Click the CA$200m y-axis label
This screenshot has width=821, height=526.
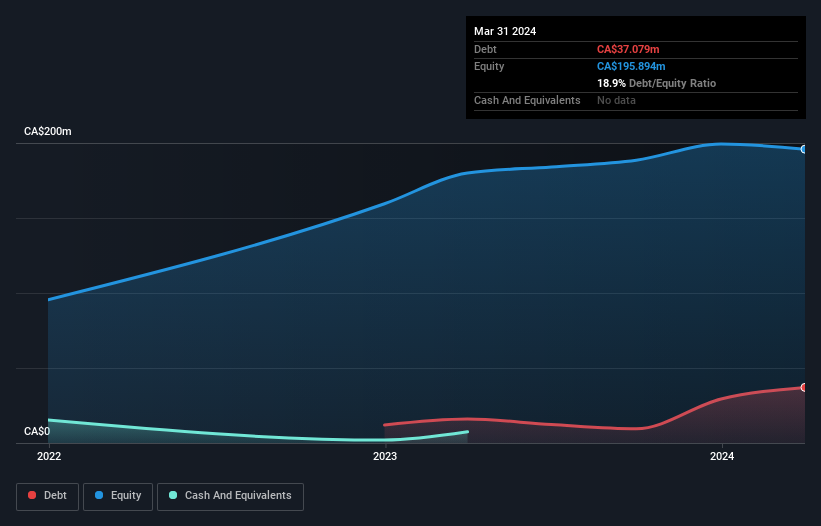pyautogui.click(x=48, y=131)
